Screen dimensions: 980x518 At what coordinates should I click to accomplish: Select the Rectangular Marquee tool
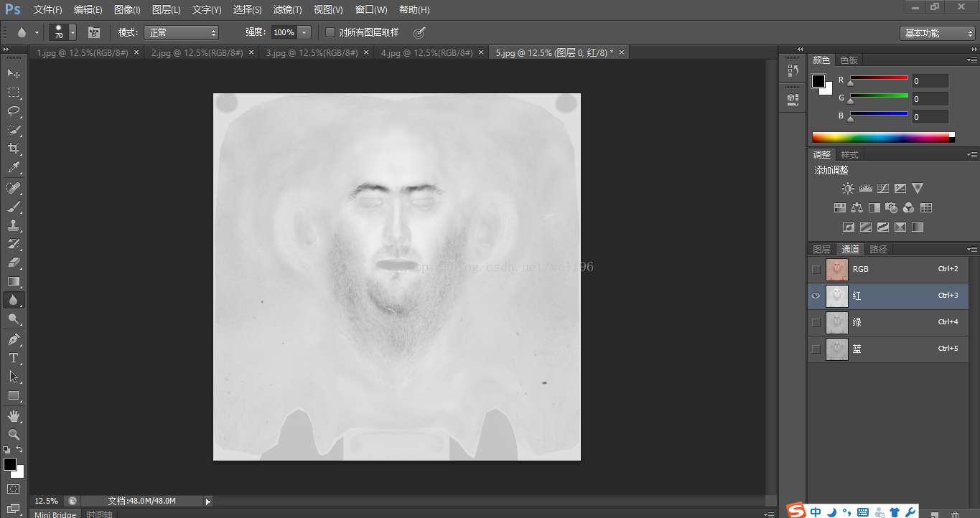tap(14, 93)
